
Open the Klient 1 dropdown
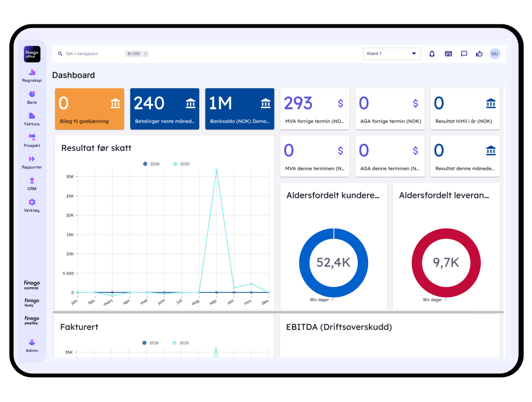[391, 53]
